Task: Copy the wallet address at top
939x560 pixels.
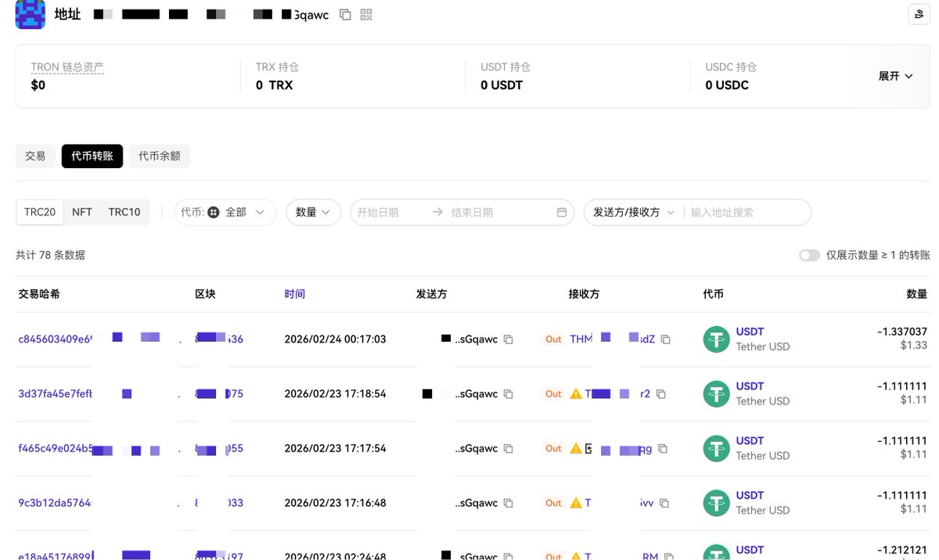Action: [x=345, y=15]
